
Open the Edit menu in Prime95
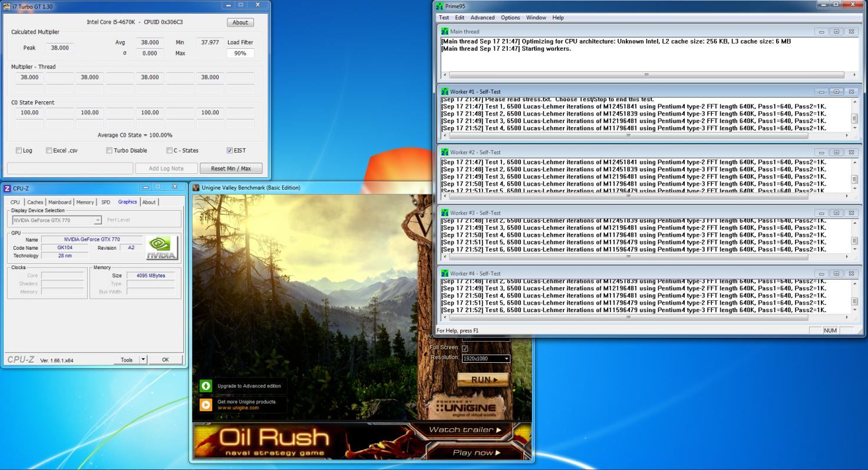coord(460,18)
